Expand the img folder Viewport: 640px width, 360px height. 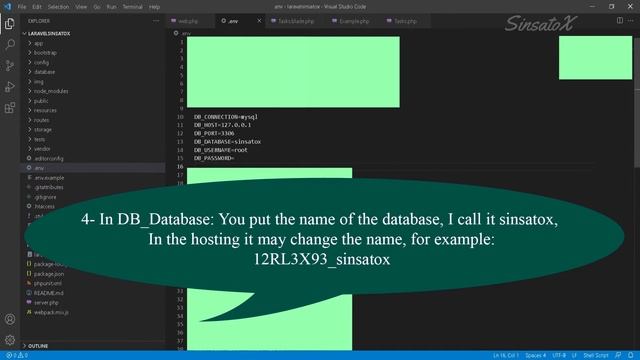point(38,82)
